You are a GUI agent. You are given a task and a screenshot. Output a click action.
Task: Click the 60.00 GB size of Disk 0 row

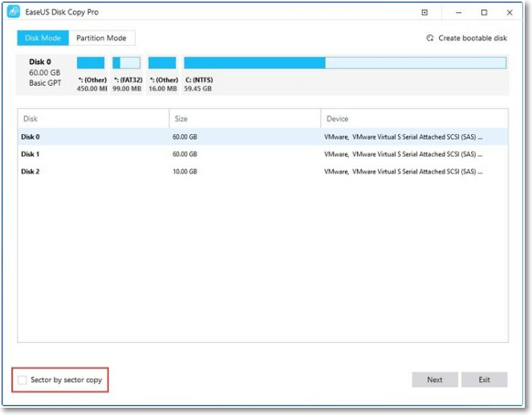coord(185,136)
